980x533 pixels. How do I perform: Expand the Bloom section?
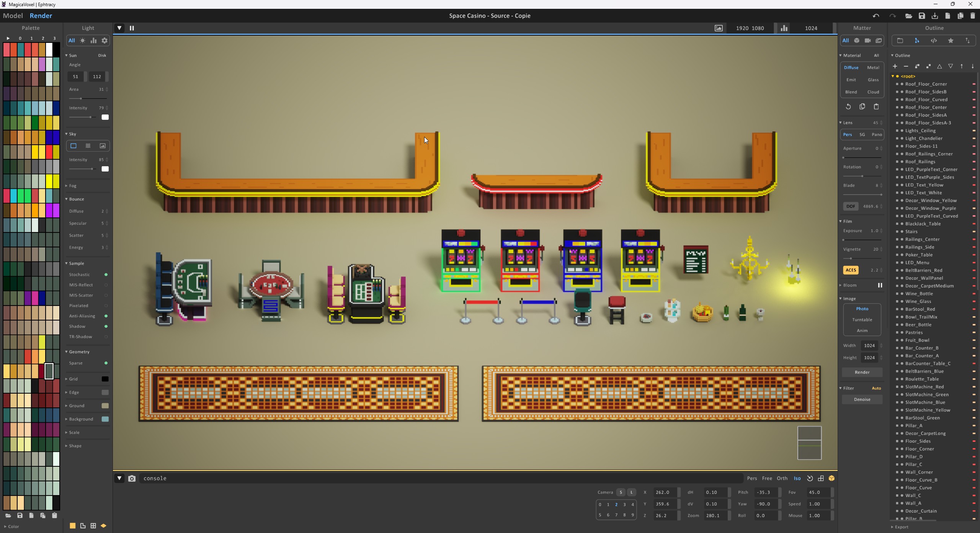click(x=849, y=285)
